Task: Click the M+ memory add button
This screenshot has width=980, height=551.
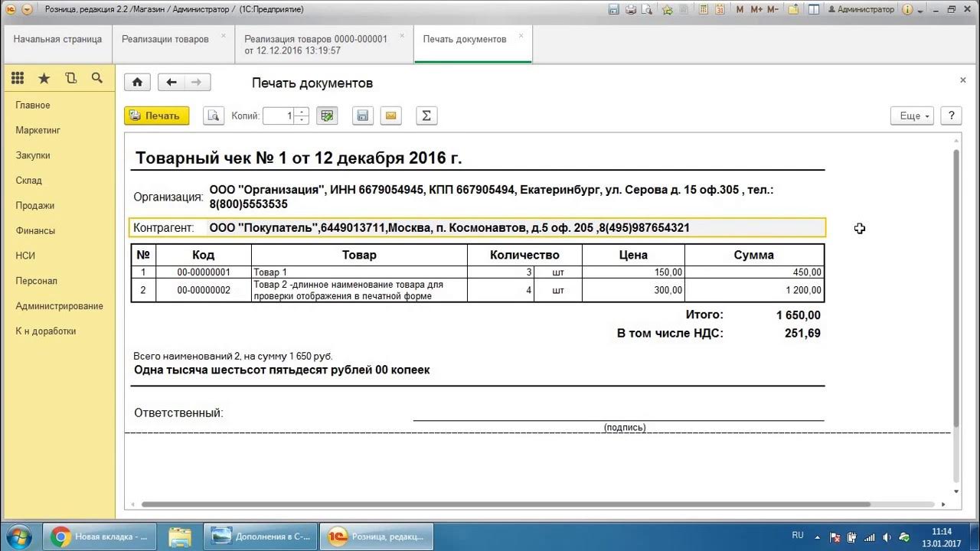Action: 756,10
